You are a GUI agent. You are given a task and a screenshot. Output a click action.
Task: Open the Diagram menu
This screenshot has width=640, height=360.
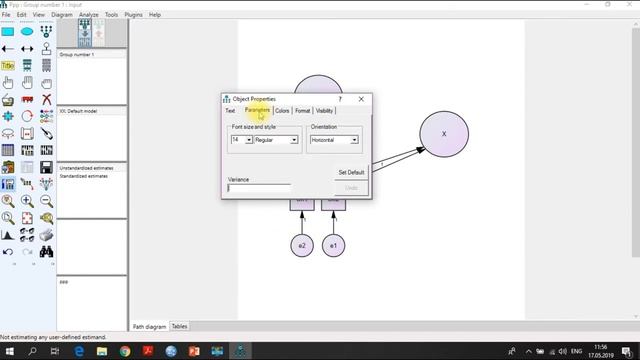(x=62, y=15)
